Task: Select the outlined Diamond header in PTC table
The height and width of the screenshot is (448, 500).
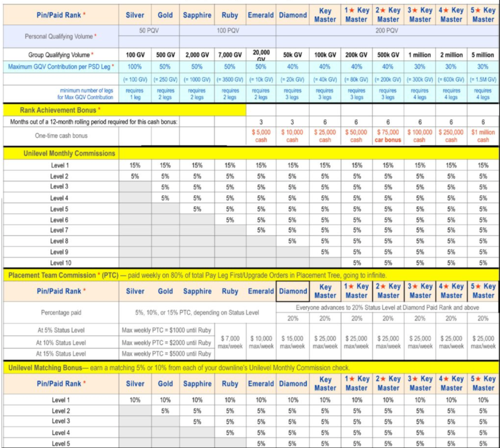Action: point(292,291)
